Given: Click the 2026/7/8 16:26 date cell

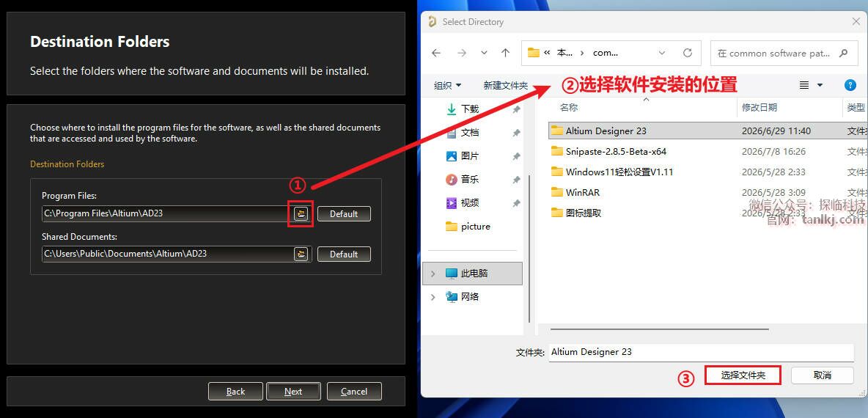Looking at the screenshot, I should (773, 152).
